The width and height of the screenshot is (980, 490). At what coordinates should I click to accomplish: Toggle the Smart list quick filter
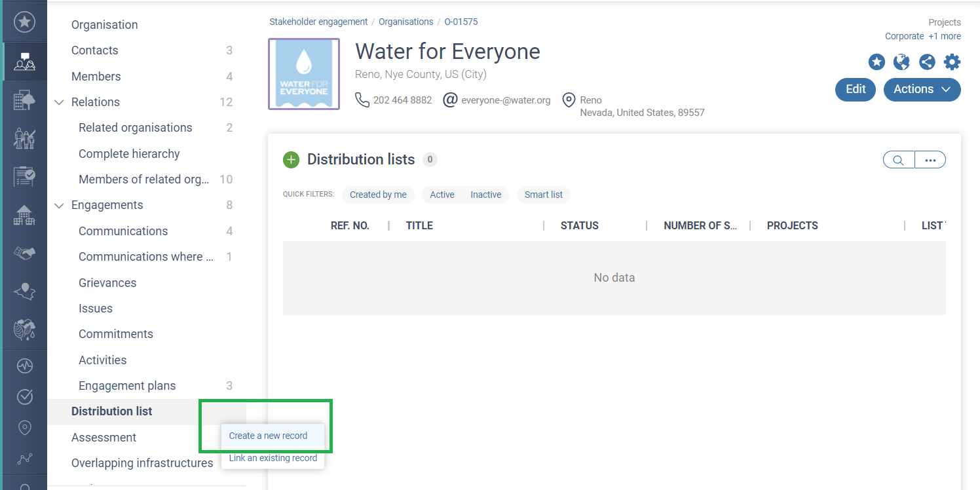543,195
